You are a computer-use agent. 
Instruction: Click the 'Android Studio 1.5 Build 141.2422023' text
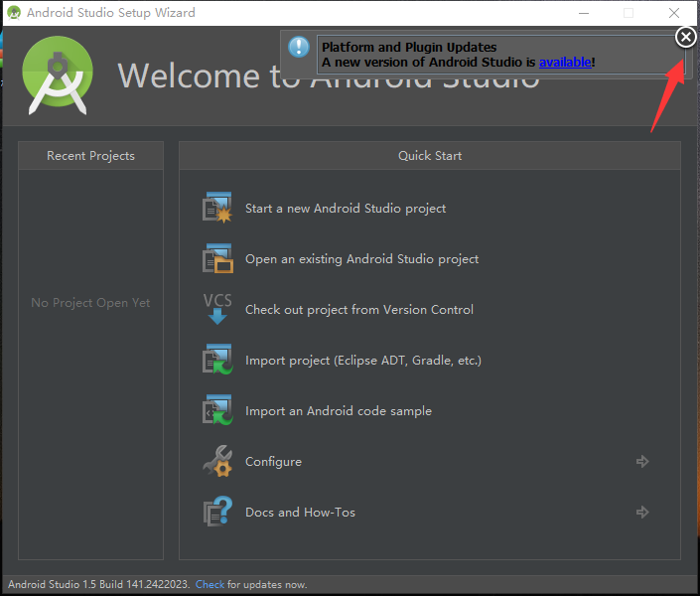tap(98, 584)
